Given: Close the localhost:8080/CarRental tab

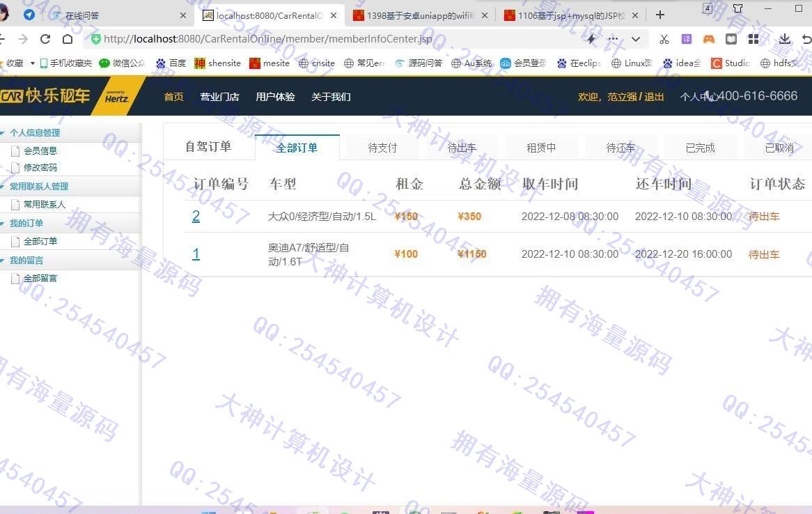Looking at the screenshot, I should pyautogui.click(x=334, y=15).
